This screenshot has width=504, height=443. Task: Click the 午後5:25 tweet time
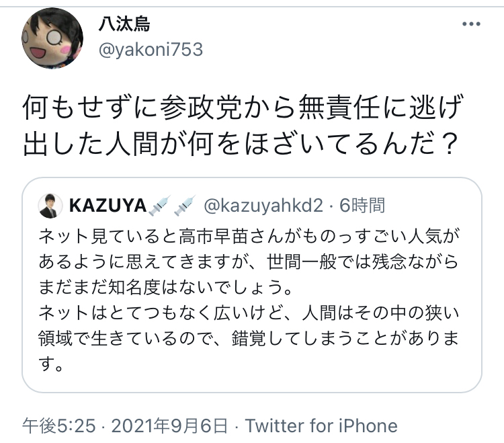click(x=59, y=426)
